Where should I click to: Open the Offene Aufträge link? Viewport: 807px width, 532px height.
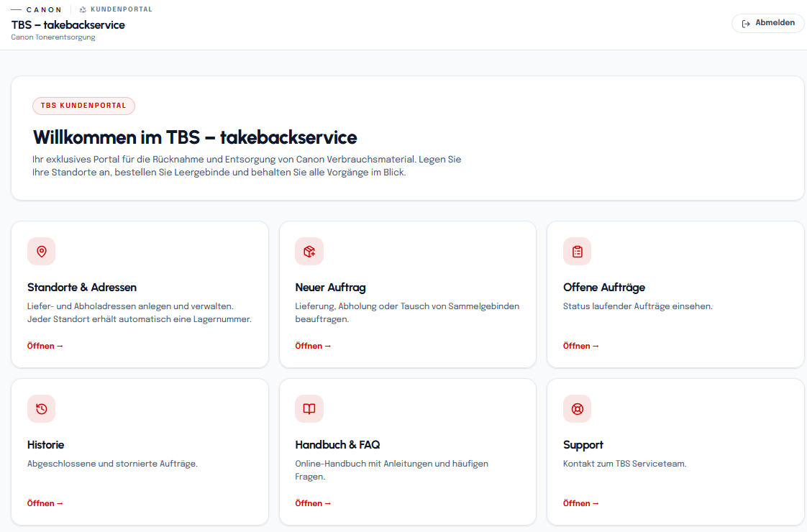[x=581, y=346]
